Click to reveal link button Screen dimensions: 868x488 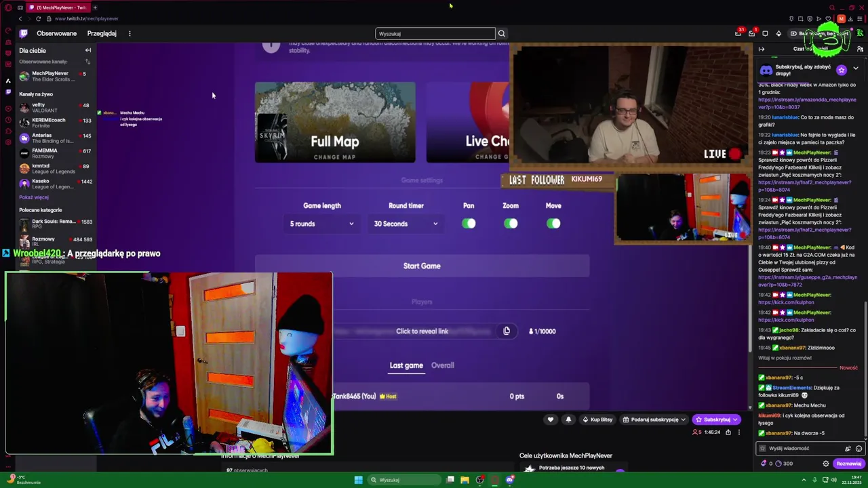[x=422, y=331]
